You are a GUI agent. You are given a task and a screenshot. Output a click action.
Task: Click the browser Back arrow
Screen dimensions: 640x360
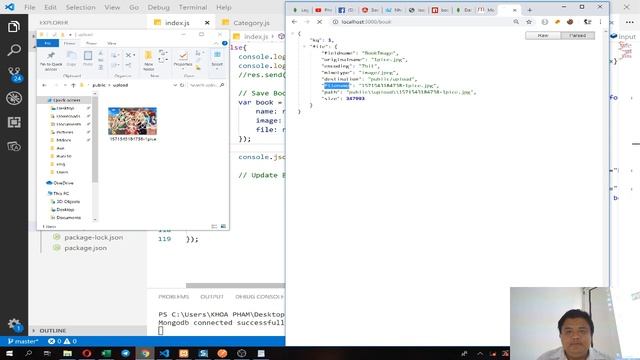(294, 22)
